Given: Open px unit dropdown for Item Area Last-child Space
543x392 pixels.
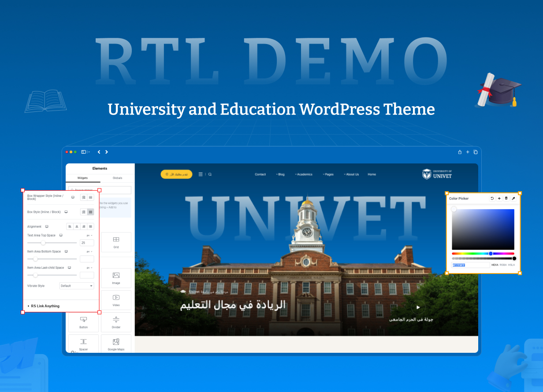Looking at the screenshot, I should (90, 268).
